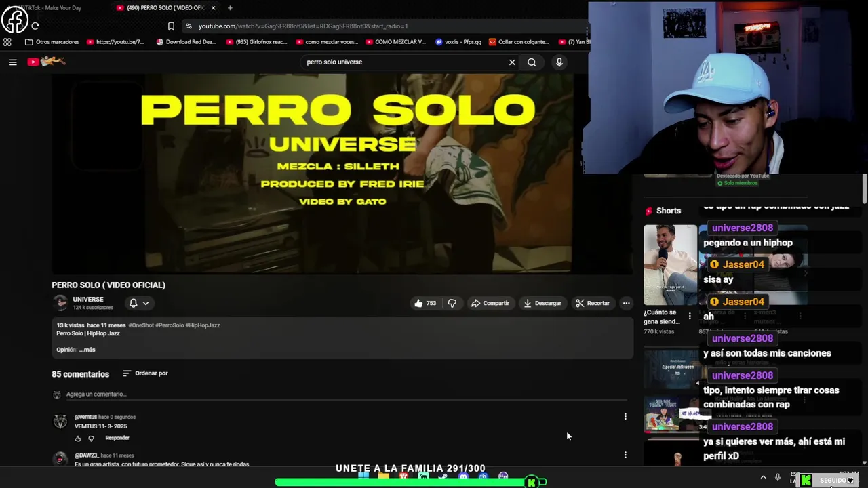
Task: Open more actions ellipsis beside Recortar
Action: click(626, 303)
